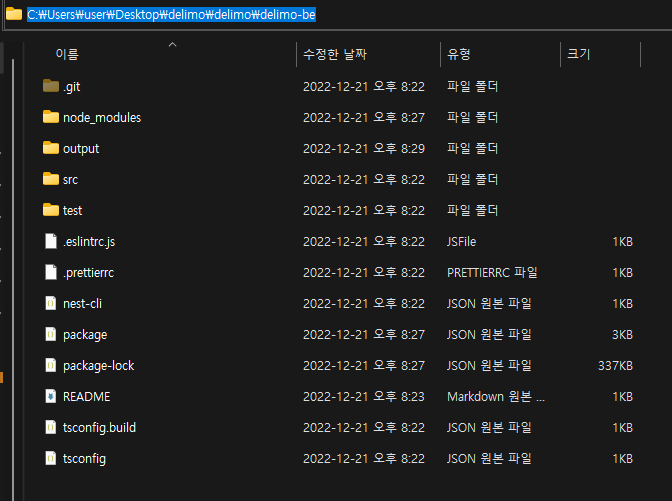
Task: Click the 1KB size of README
Action: 623,397
